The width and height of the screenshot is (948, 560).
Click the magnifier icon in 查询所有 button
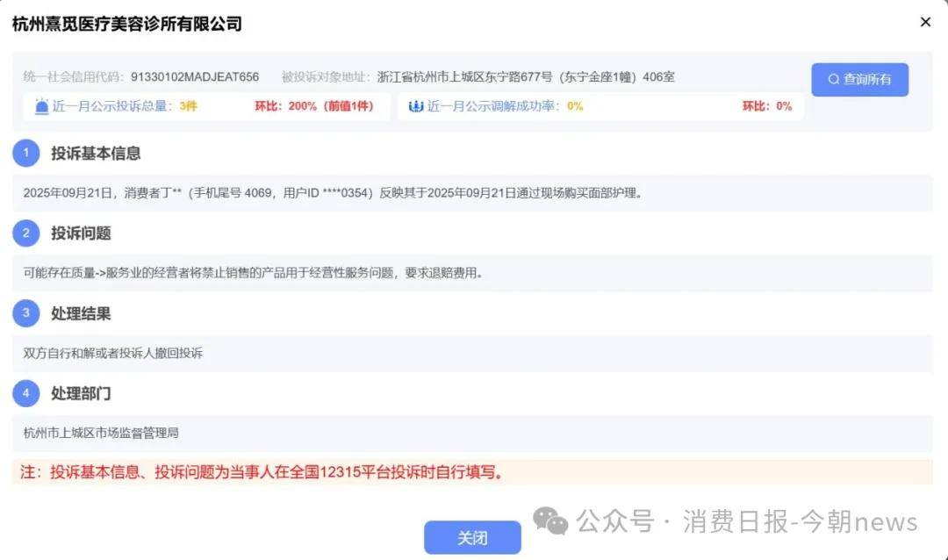click(834, 79)
